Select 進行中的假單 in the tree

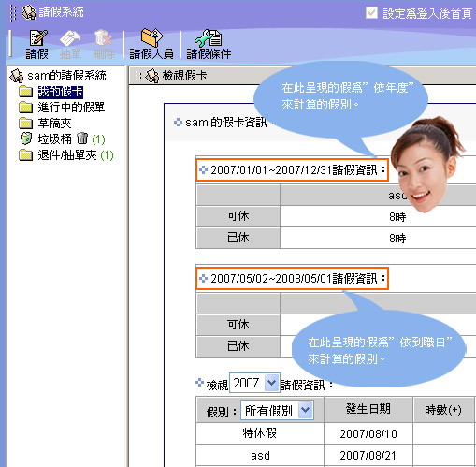point(71,108)
